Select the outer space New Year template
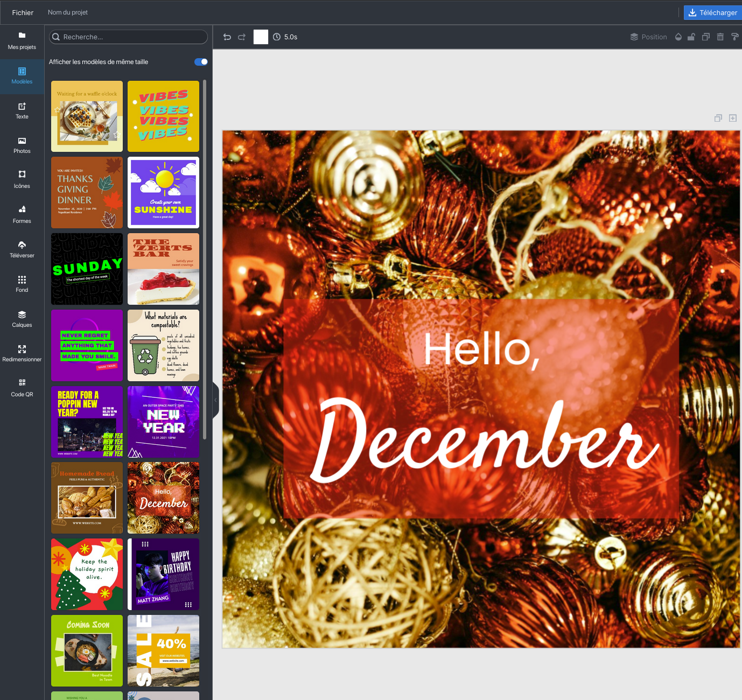 [163, 422]
